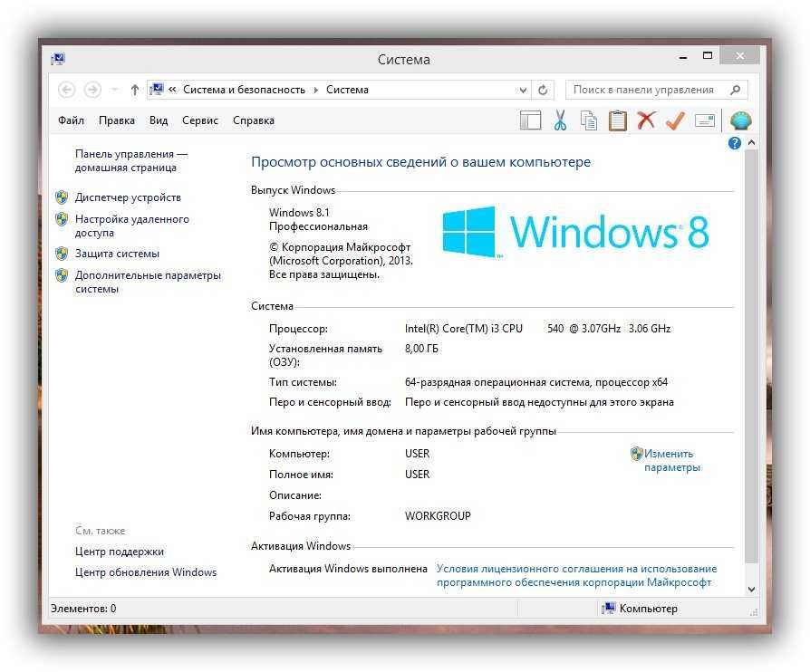Click the search magnifier icon

[x=736, y=90]
